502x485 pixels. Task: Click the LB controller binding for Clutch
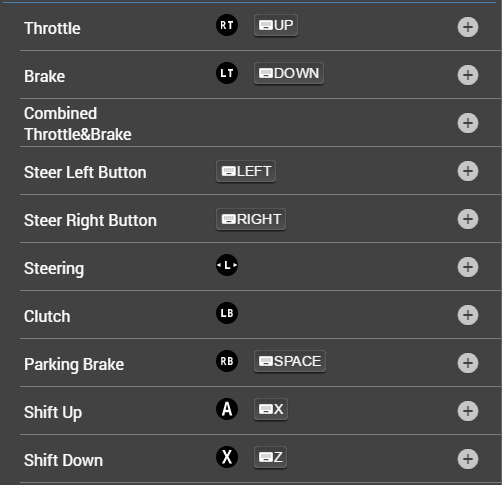(227, 313)
